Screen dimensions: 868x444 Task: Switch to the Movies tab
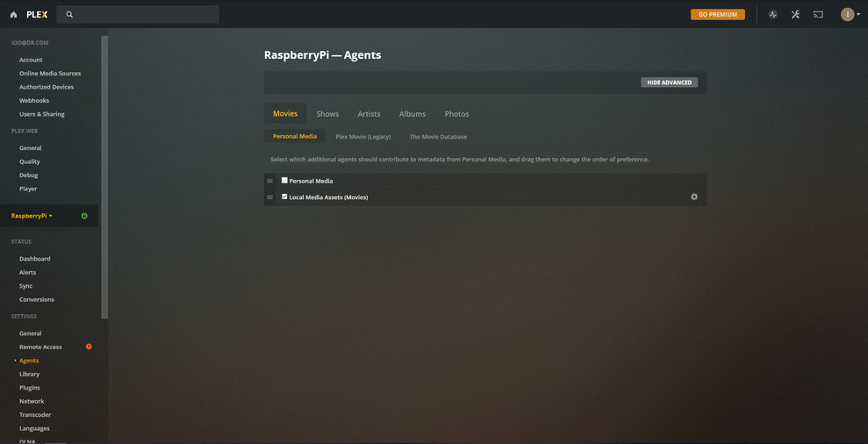click(x=285, y=113)
